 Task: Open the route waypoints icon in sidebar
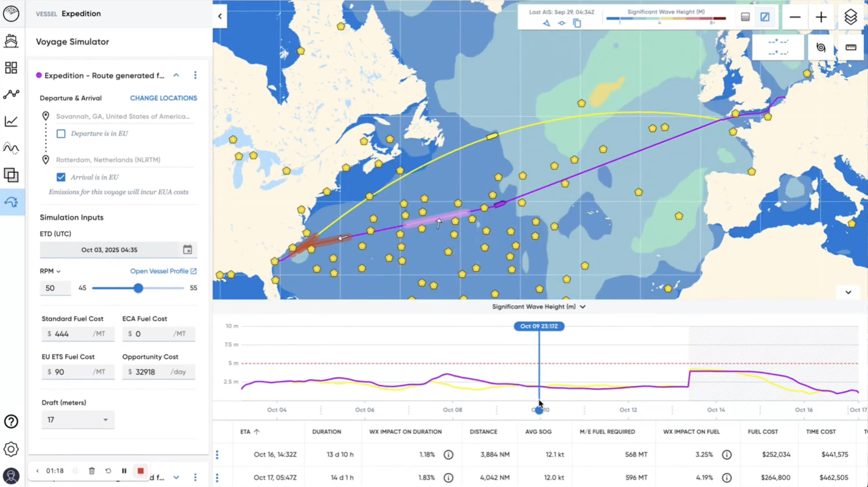11,94
